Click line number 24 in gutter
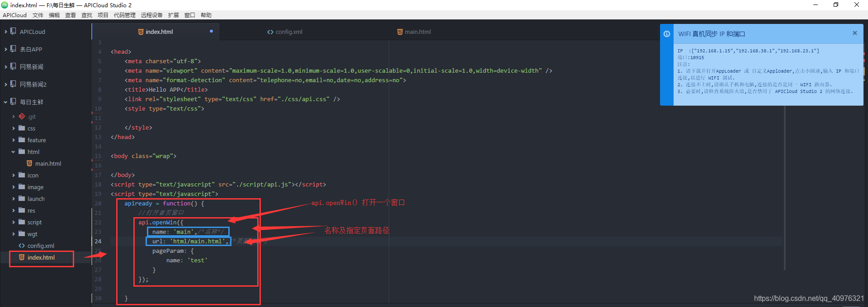The height and width of the screenshot is (307, 868). 98,241
